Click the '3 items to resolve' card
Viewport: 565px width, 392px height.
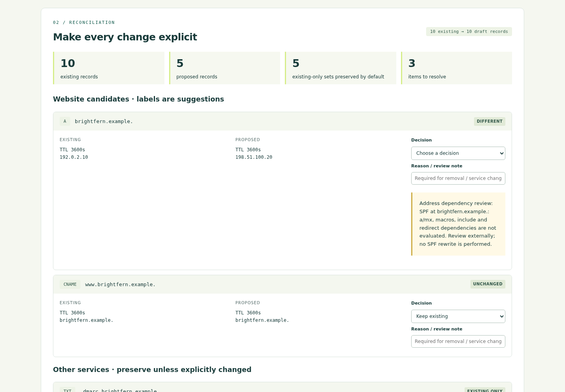(x=456, y=68)
